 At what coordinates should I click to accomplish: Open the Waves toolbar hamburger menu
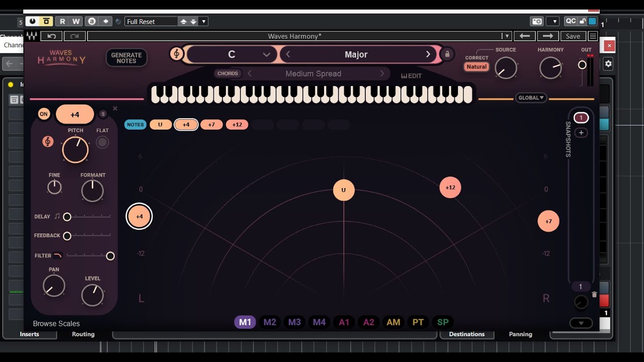(593, 36)
